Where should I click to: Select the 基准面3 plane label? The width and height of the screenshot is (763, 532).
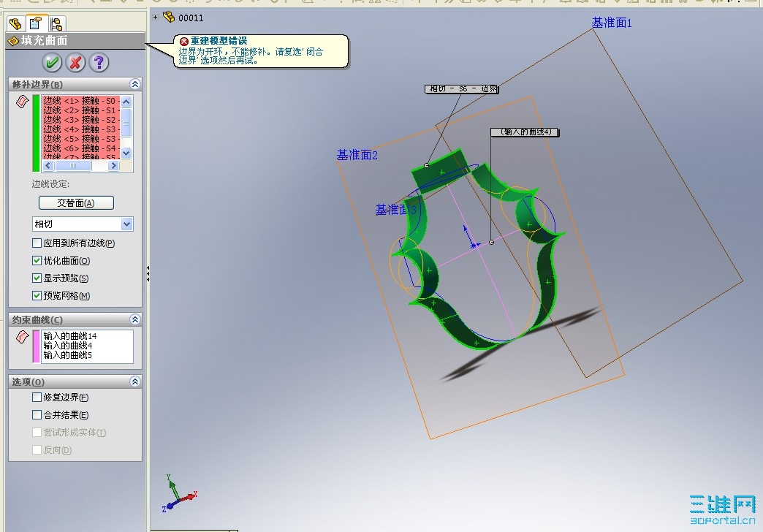coord(395,210)
